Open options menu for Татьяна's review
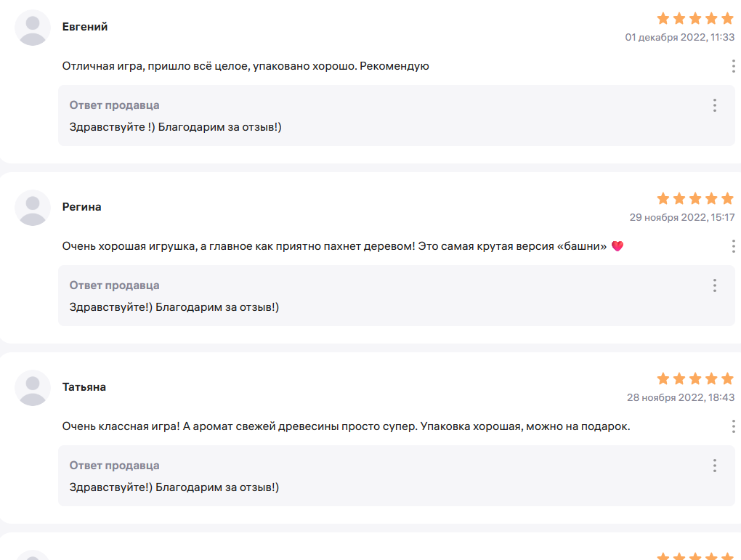Screen dimensions: 741x560 [733, 426]
